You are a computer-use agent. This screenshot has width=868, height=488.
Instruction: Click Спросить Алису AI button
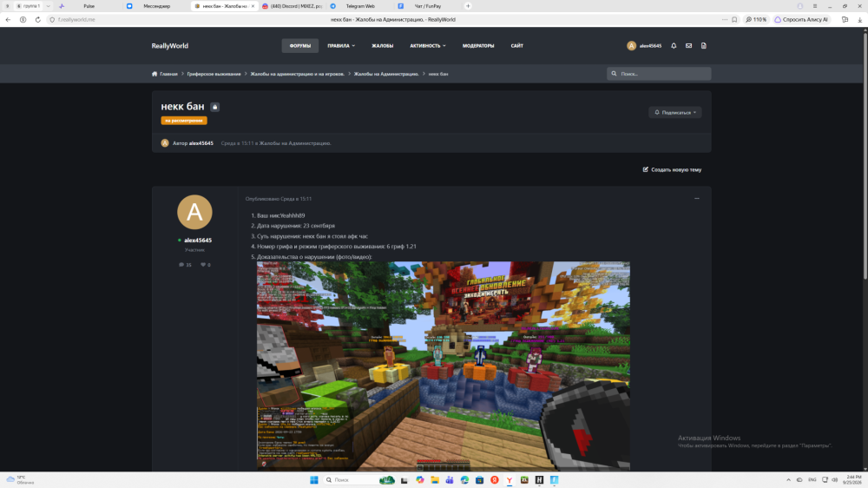[x=801, y=19]
